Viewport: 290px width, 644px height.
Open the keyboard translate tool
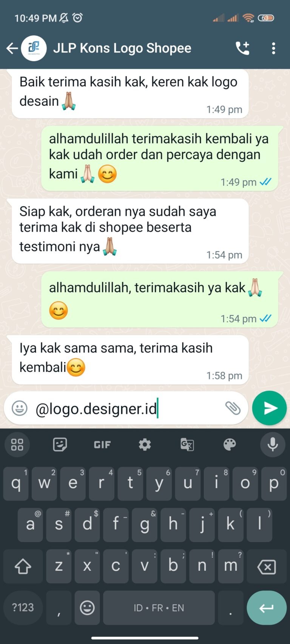tap(187, 445)
